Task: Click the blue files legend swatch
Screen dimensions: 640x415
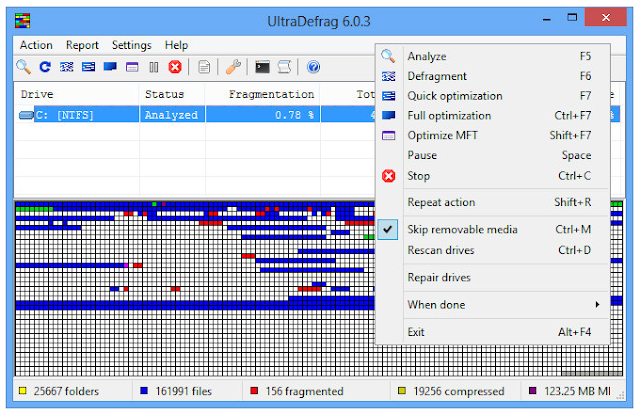Action: [144, 391]
